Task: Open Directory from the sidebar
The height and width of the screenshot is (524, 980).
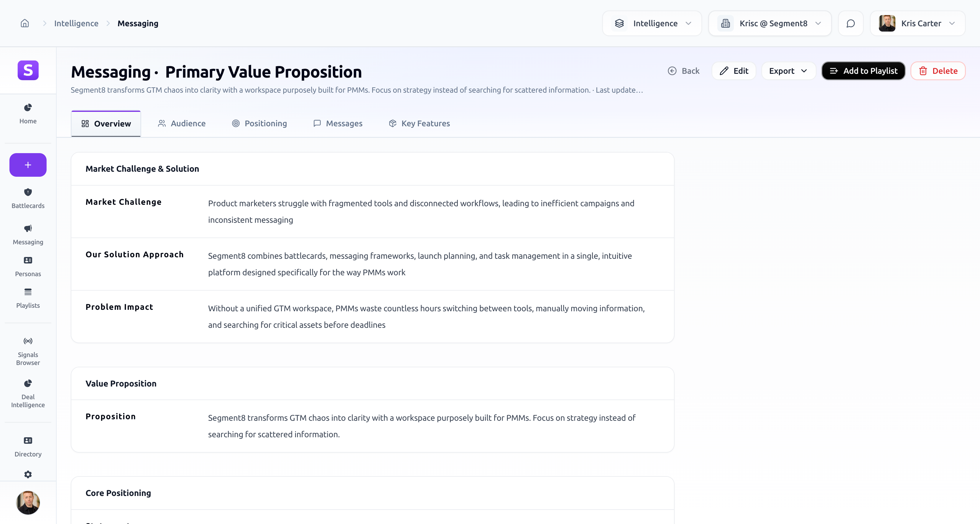Action: tap(28, 447)
